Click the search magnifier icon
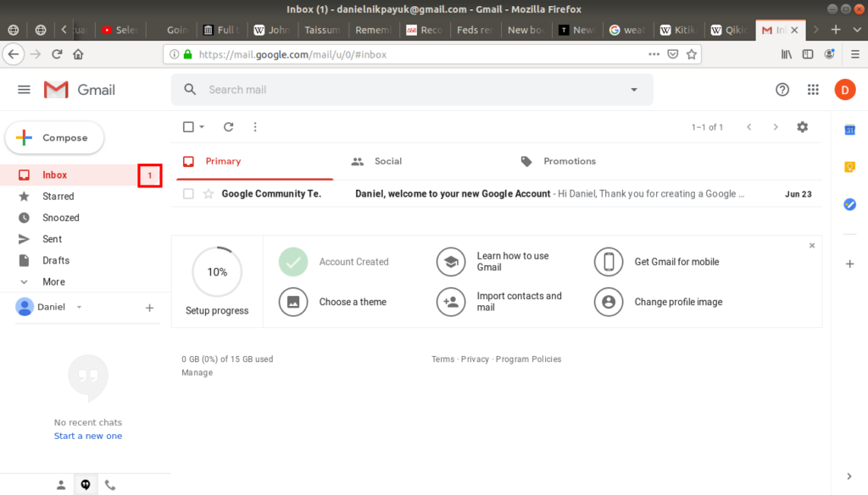Screen dimensions: 868x495 pyautogui.click(x=190, y=90)
